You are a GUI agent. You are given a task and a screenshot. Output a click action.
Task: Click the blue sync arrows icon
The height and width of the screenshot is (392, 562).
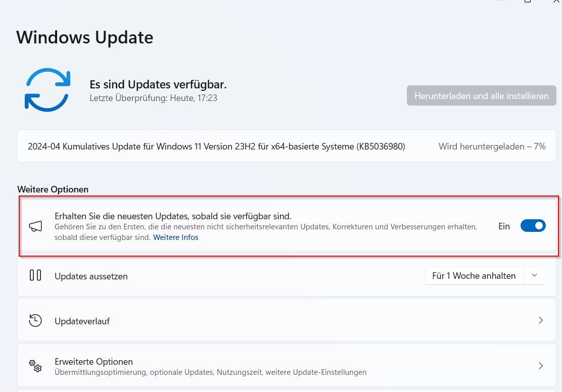coord(47,90)
